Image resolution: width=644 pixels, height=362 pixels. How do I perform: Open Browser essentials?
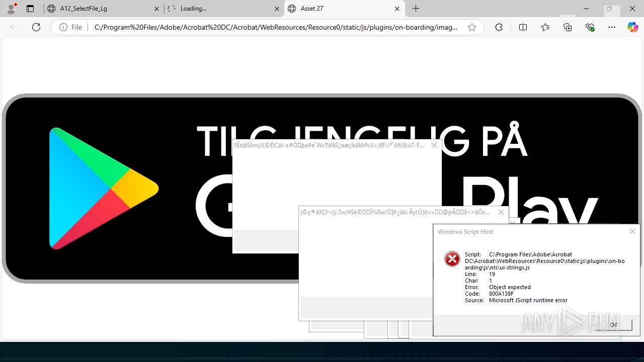pyautogui.click(x=590, y=27)
